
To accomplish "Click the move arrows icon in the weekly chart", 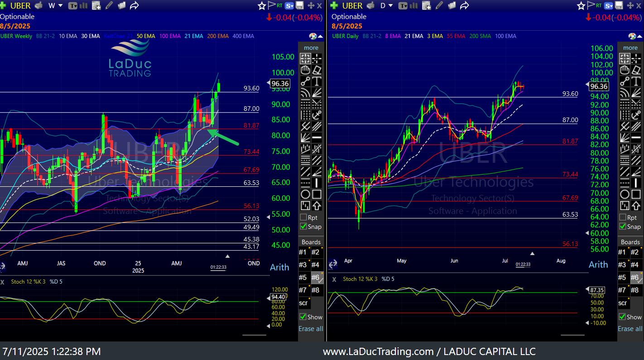I will [x=311, y=5].
